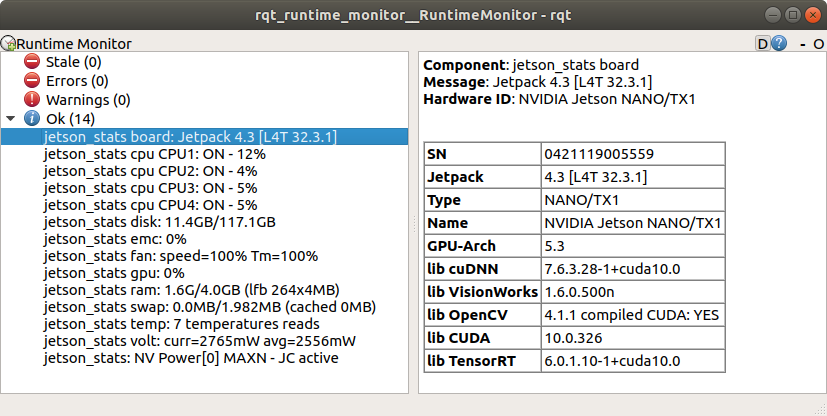Select the jetson_stats temp row
Viewport: 827px width, 416px height.
click(205, 324)
